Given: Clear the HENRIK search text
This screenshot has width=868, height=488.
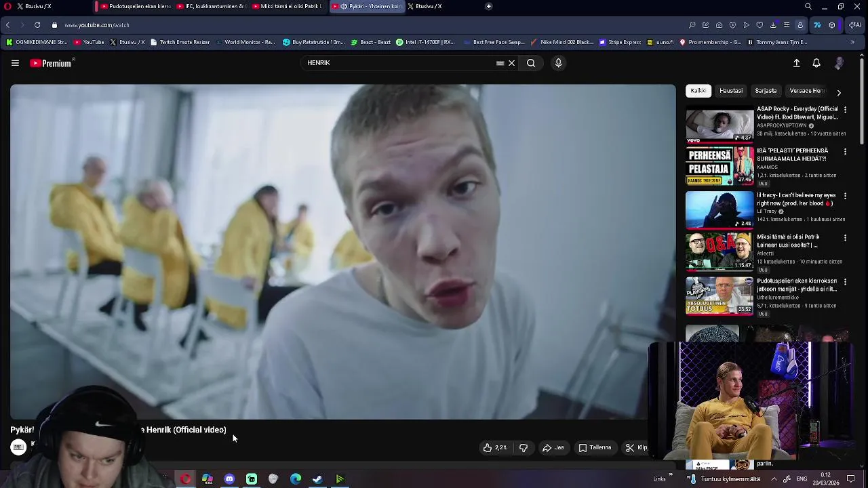Looking at the screenshot, I should (512, 63).
